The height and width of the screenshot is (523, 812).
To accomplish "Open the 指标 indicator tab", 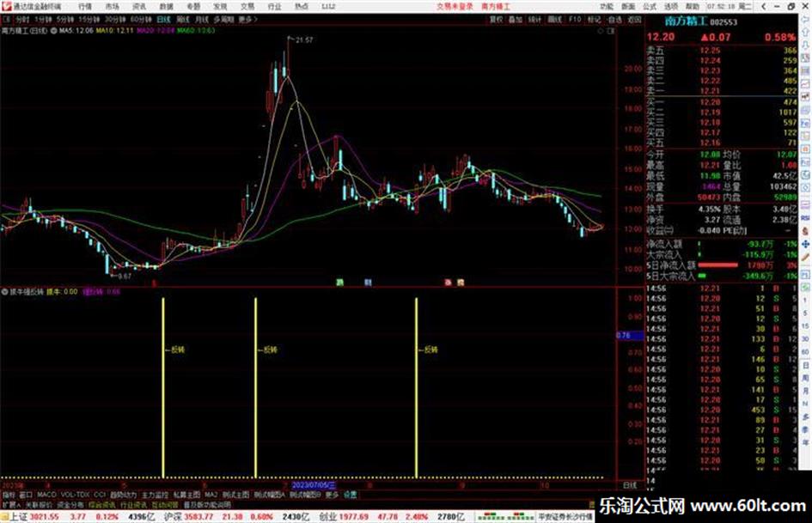I will [x=9, y=495].
